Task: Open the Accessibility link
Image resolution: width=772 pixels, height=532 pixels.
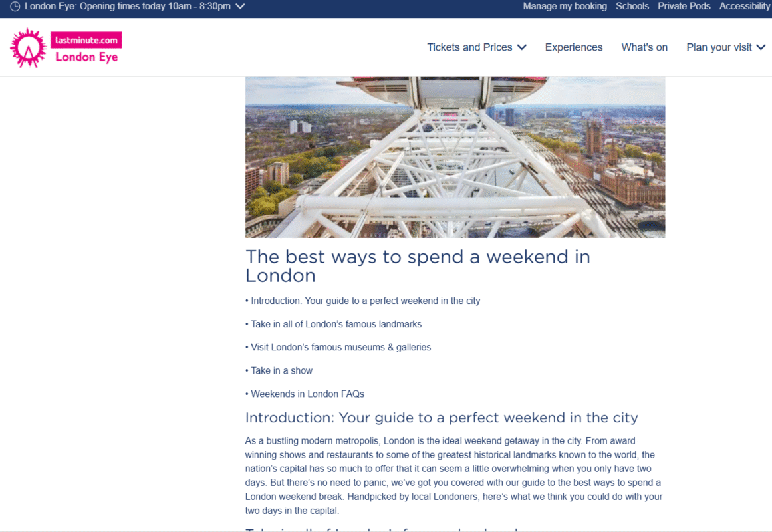Action: (x=745, y=7)
